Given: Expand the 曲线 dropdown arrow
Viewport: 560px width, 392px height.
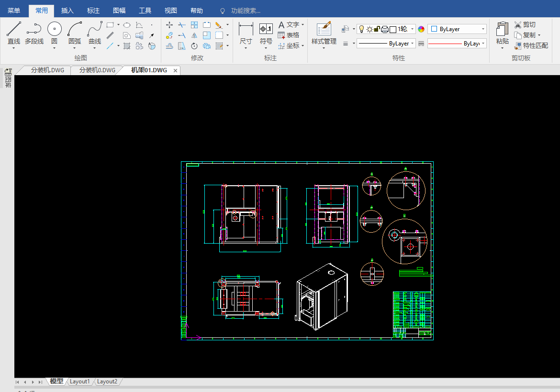Looking at the screenshot, I should coord(95,48).
